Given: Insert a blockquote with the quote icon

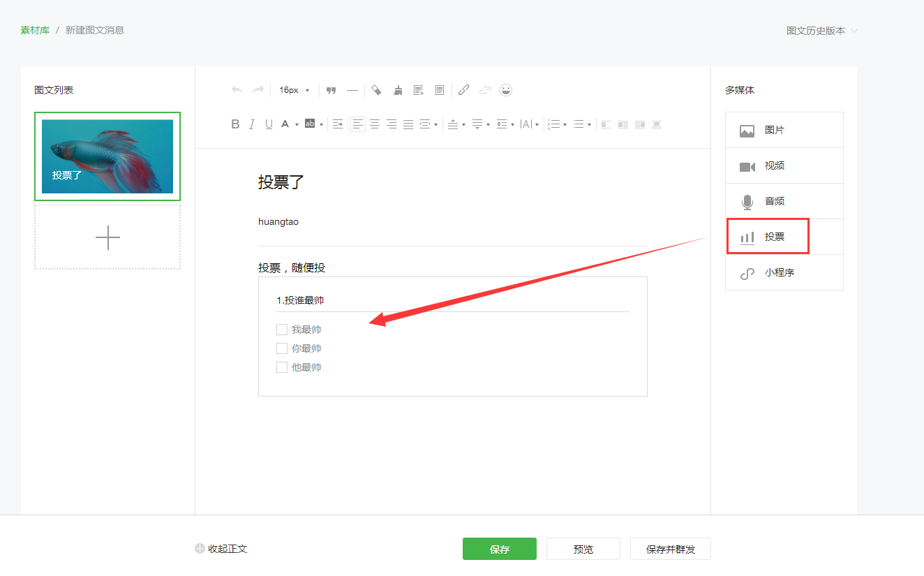Looking at the screenshot, I should tap(331, 90).
